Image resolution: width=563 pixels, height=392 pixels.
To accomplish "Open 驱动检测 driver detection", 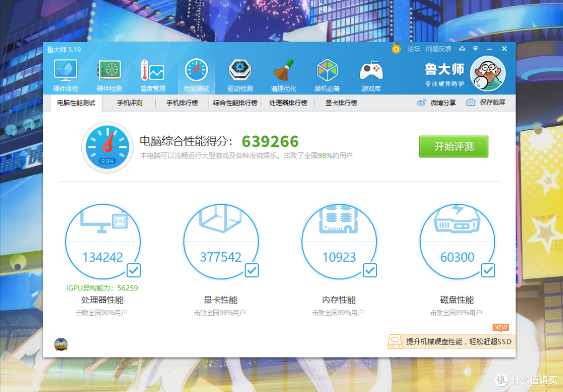I will click(x=240, y=76).
